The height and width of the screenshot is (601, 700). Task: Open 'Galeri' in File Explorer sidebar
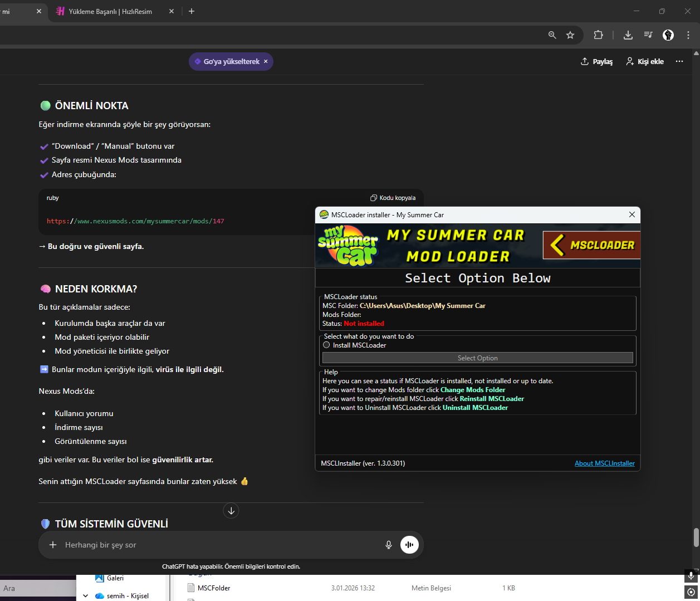(115, 578)
